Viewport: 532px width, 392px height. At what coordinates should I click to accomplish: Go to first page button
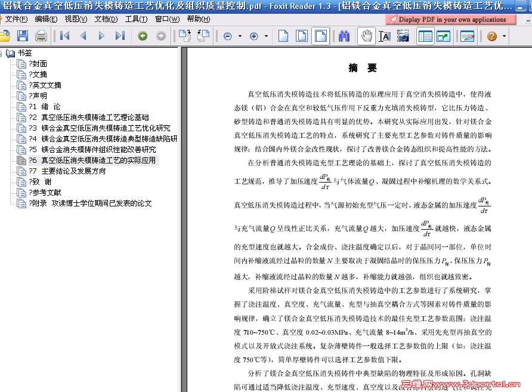(64, 36)
